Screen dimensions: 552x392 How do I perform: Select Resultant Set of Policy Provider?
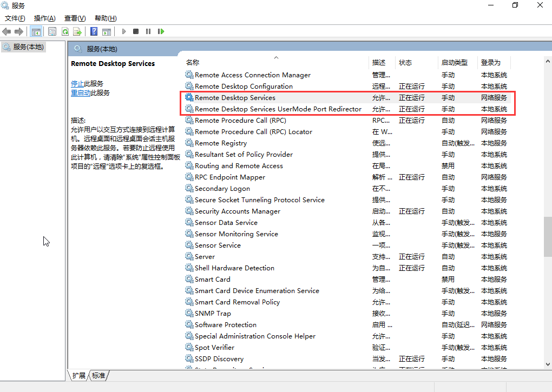click(x=347, y=154)
